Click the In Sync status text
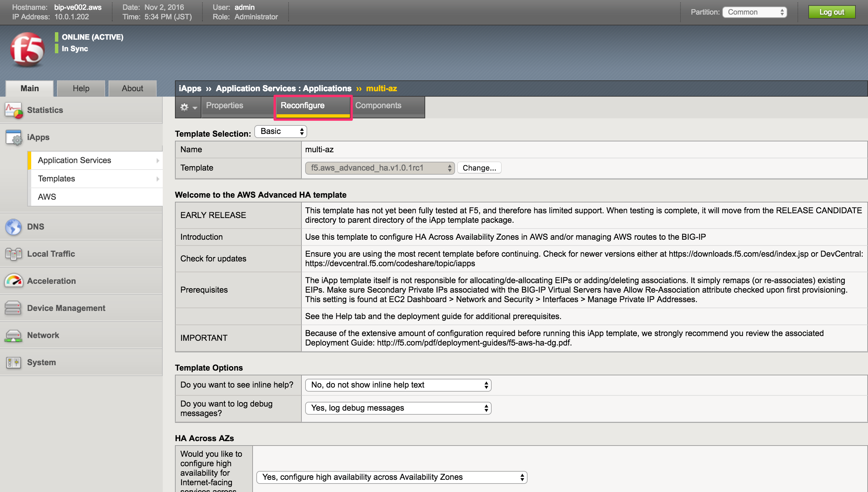 pos(75,48)
